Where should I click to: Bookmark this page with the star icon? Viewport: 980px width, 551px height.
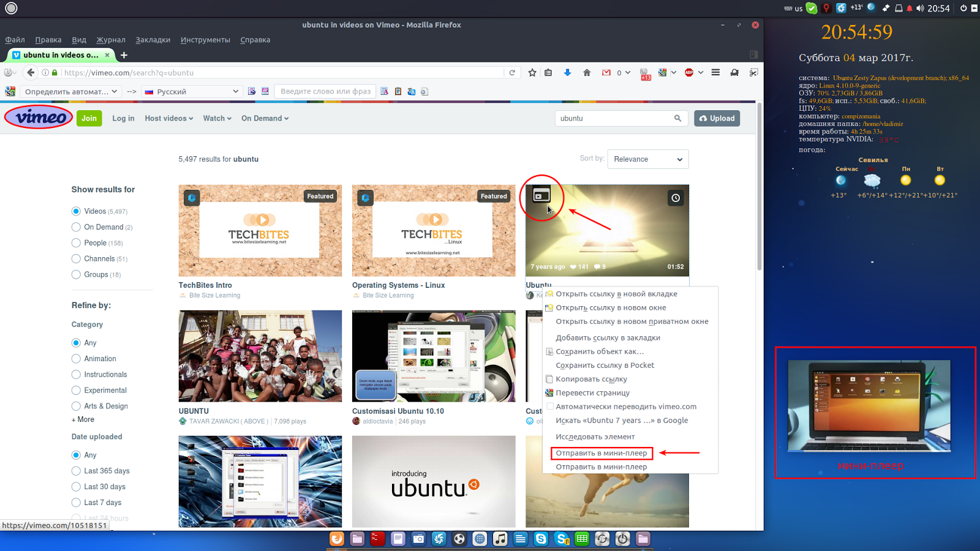(532, 72)
